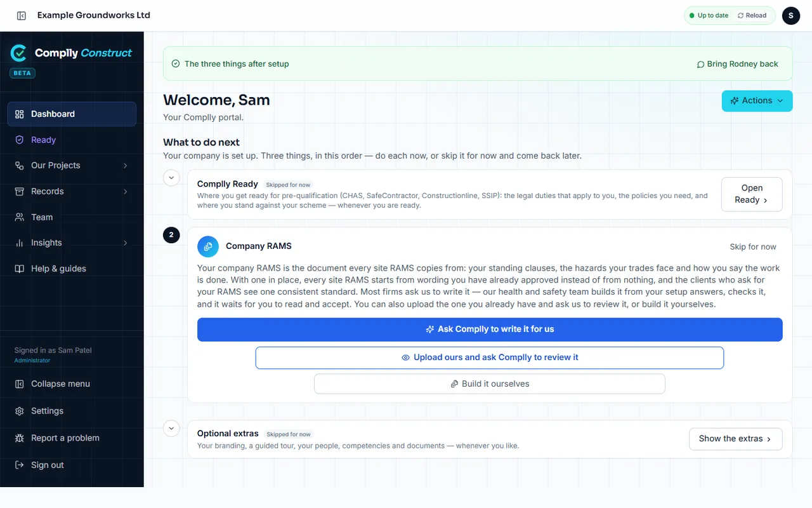Click the Skipped for now tag beside Optional extras
Image resolution: width=812 pixels, height=508 pixels.
289,434
